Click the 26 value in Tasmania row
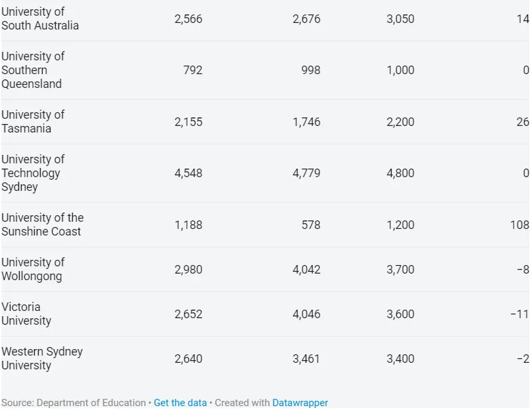This screenshot has width=532, height=412. click(522, 122)
